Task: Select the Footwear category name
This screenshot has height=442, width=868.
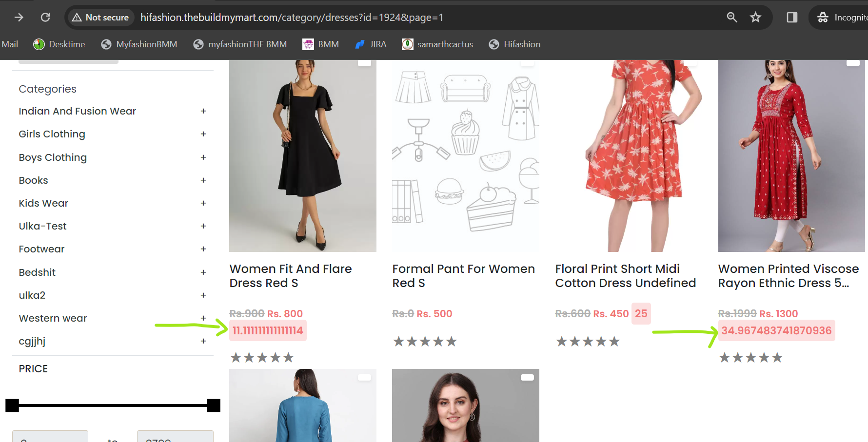Action: coord(42,249)
